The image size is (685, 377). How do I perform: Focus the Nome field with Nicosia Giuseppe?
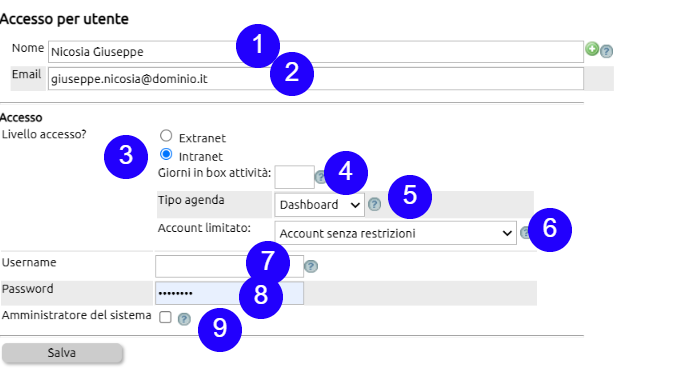pyautogui.click(x=315, y=52)
